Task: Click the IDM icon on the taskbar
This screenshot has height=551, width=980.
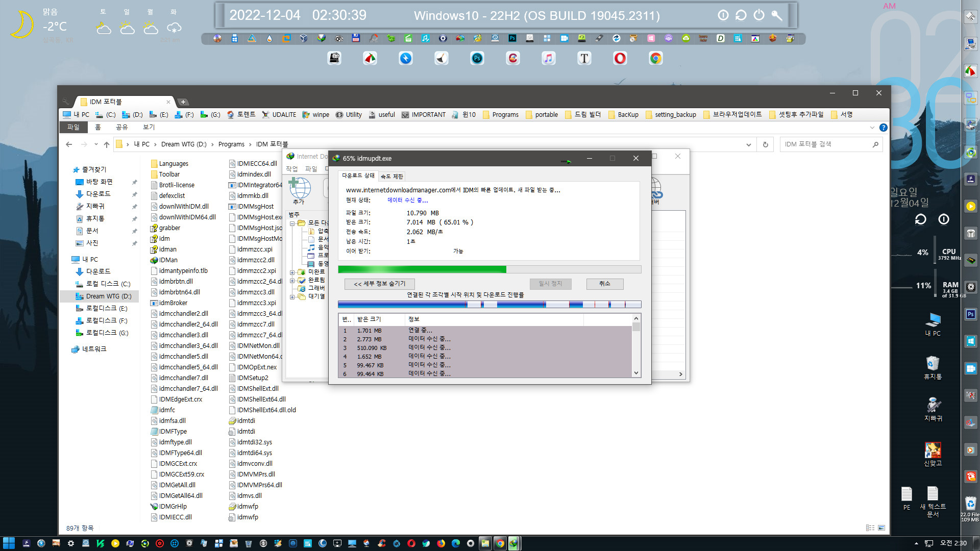Action: (x=513, y=543)
